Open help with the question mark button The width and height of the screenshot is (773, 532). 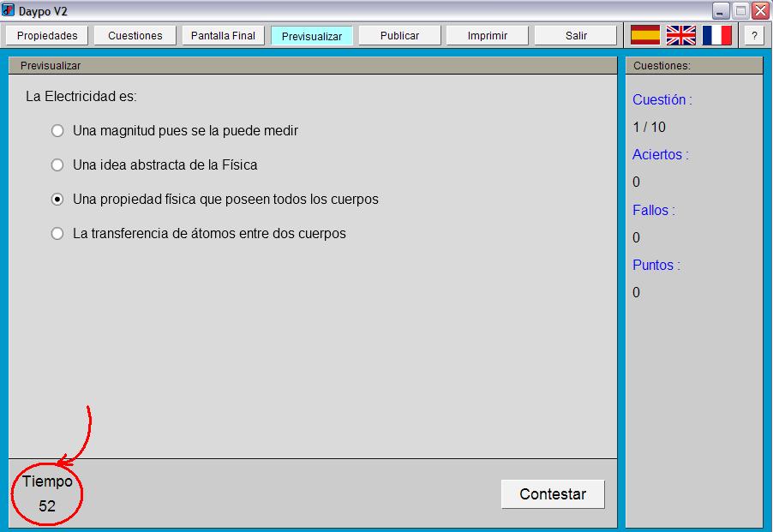pos(754,35)
